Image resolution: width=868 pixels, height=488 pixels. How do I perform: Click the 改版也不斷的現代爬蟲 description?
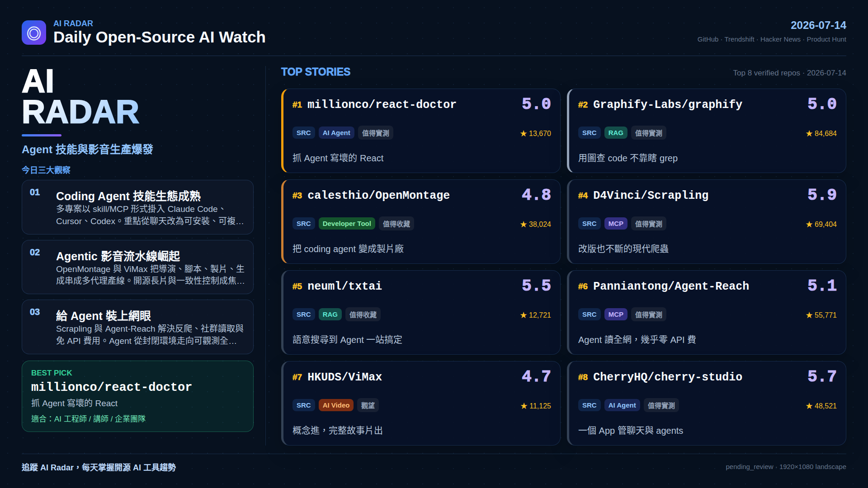[x=623, y=249]
